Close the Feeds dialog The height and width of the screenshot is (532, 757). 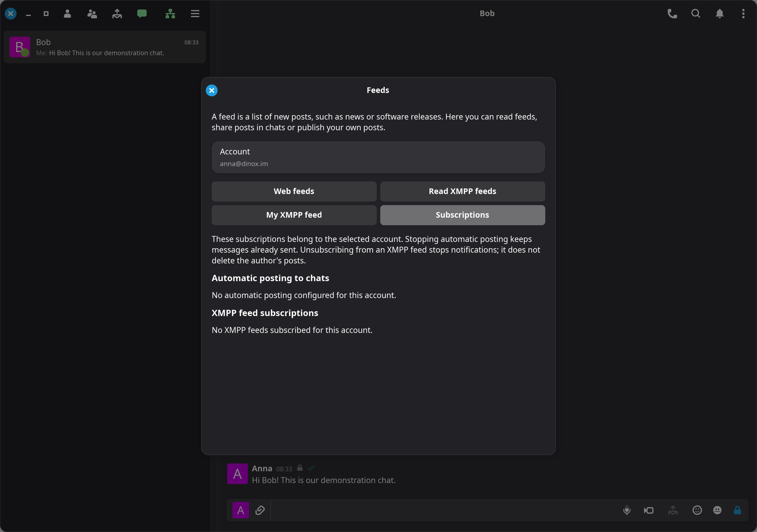tap(212, 90)
